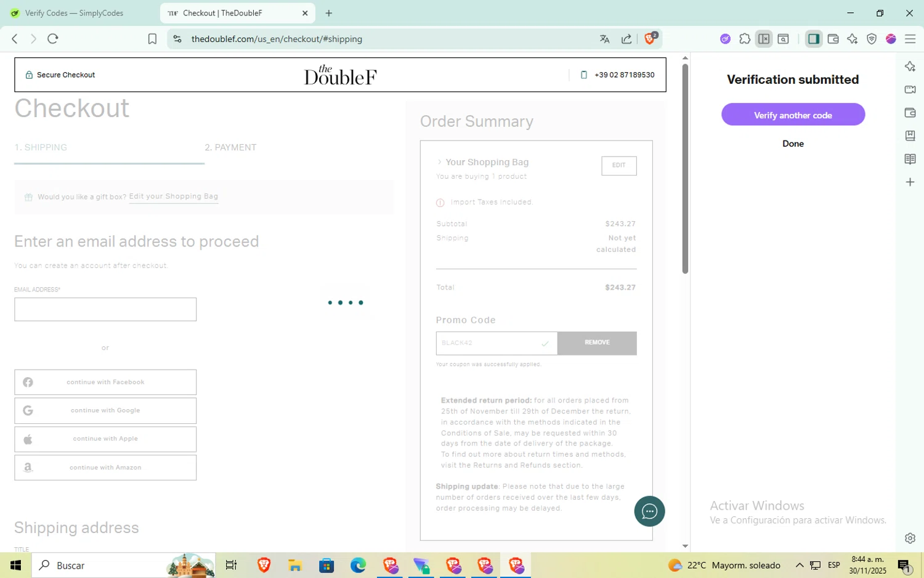Click the ESP keyboard language indicator

(x=833, y=565)
